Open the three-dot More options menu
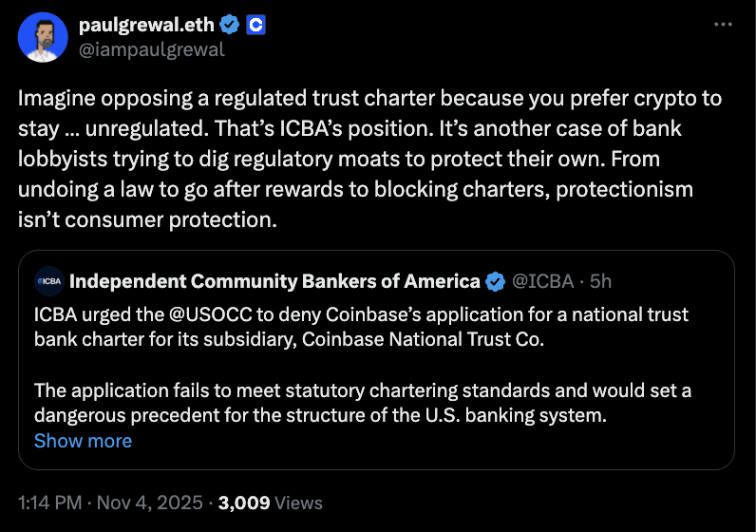Viewport: 756px width, 532px height. pyautogui.click(x=723, y=26)
